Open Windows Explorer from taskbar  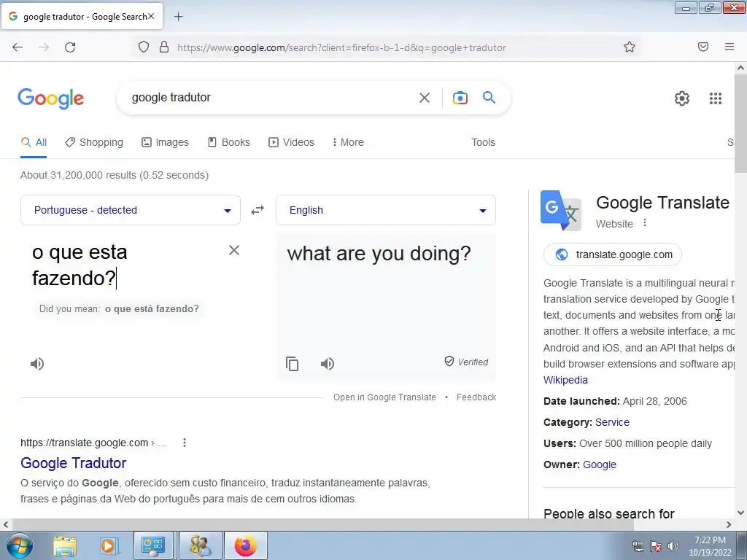(x=65, y=545)
